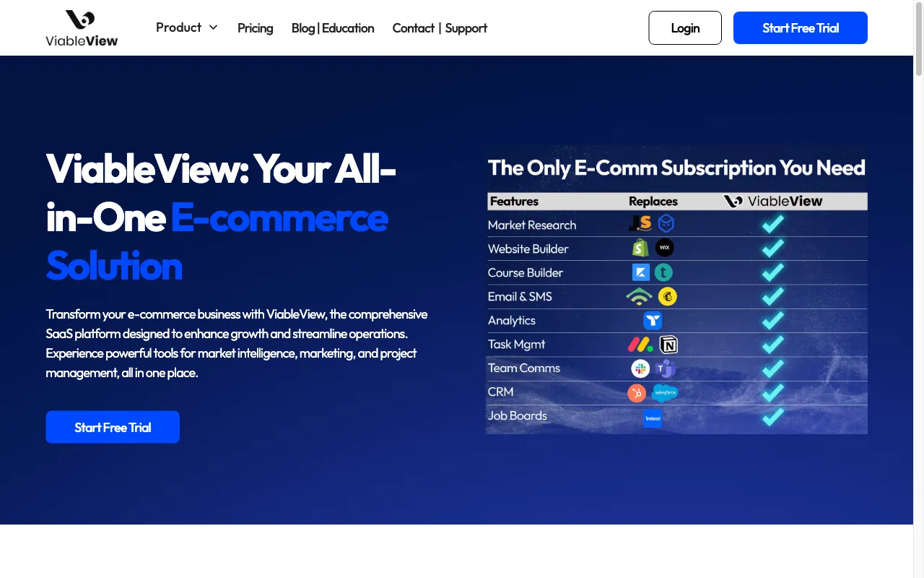Image resolution: width=924 pixels, height=578 pixels.
Task: Click the blue Kajabi K logo
Action: pos(640,272)
